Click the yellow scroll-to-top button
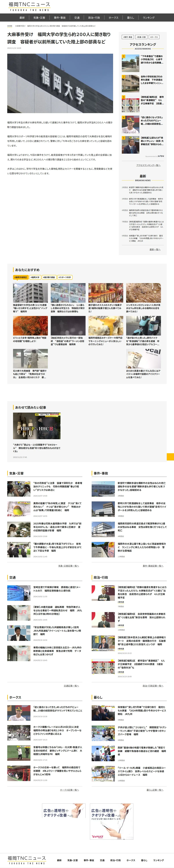 click(x=170, y=457)
